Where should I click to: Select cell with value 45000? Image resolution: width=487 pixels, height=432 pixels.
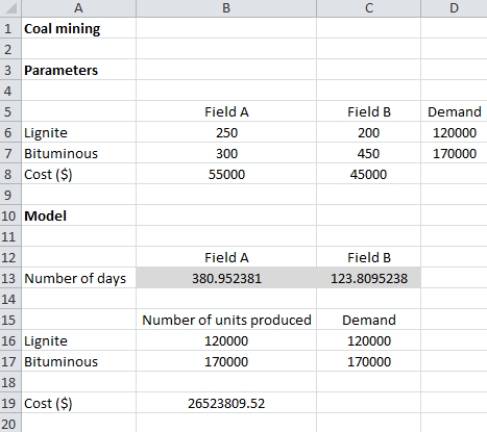click(x=368, y=174)
